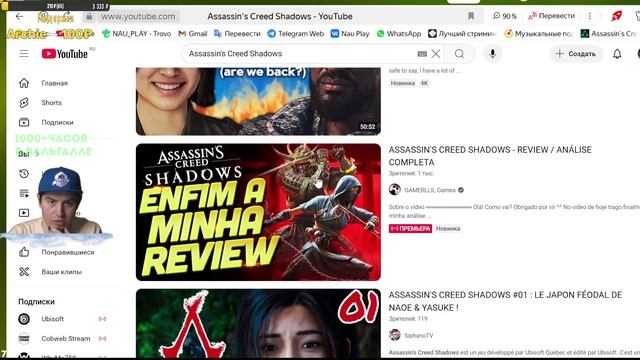Run search with magnifier button
Image resolution: width=640 pixels, height=360 pixels.
tap(459, 53)
